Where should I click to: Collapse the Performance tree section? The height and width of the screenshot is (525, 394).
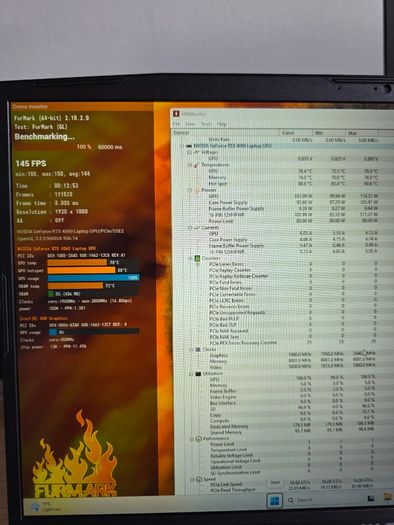pyautogui.click(x=192, y=439)
